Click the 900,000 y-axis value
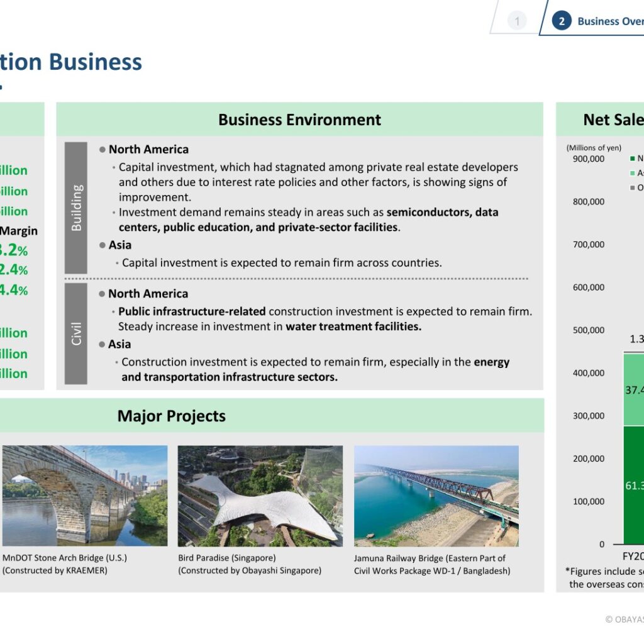Screen dimensions: 644x644 click(589, 158)
